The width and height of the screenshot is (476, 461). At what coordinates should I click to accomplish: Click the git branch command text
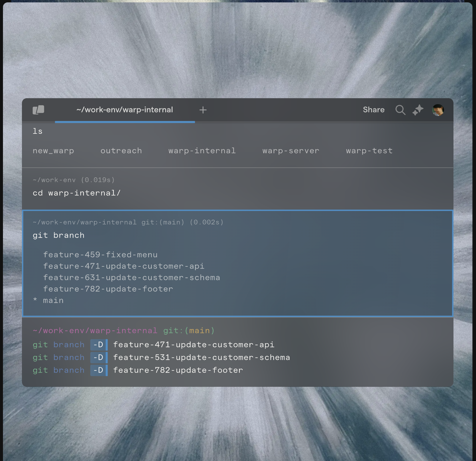tap(59, 236)
